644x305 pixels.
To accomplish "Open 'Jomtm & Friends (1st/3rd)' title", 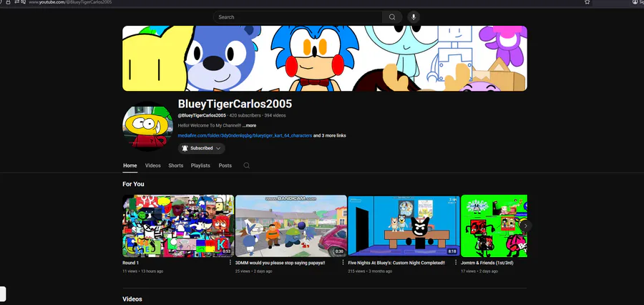I will pos(487,263).
